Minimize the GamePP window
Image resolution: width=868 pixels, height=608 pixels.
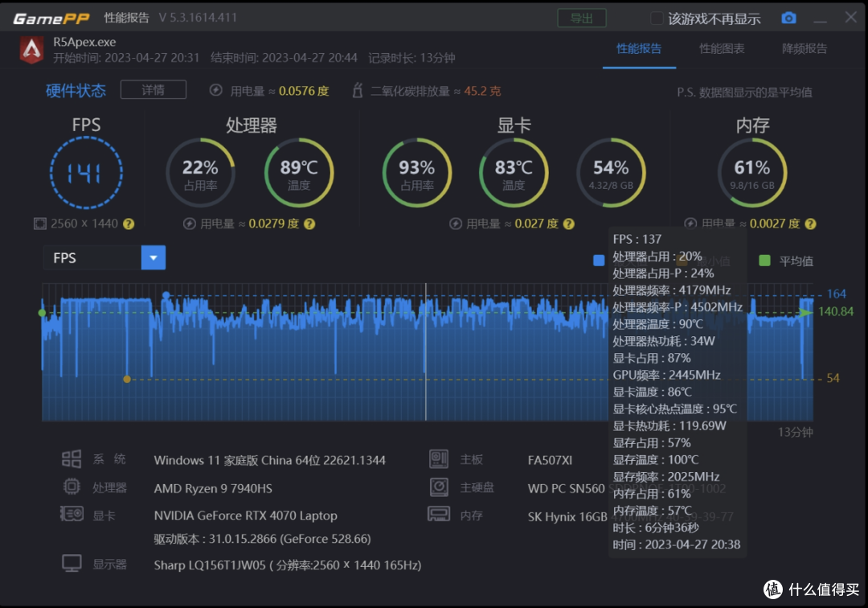(x=820, y=20)
